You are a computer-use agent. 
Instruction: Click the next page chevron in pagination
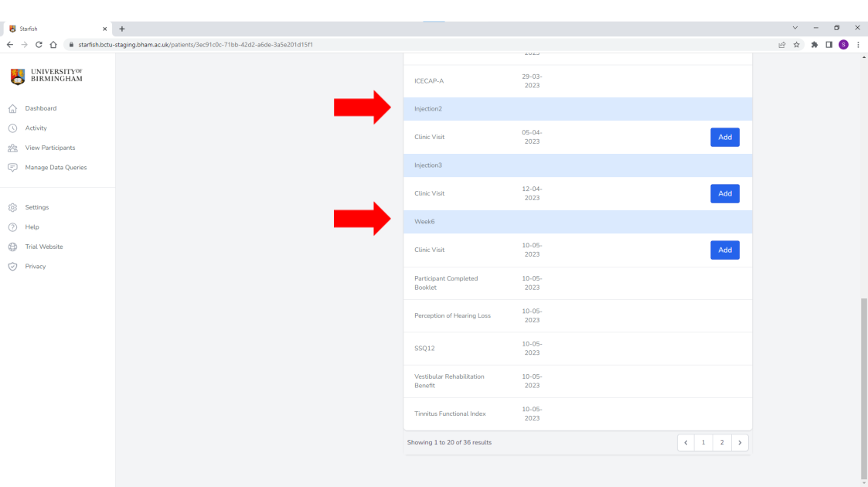coord(740,443)
